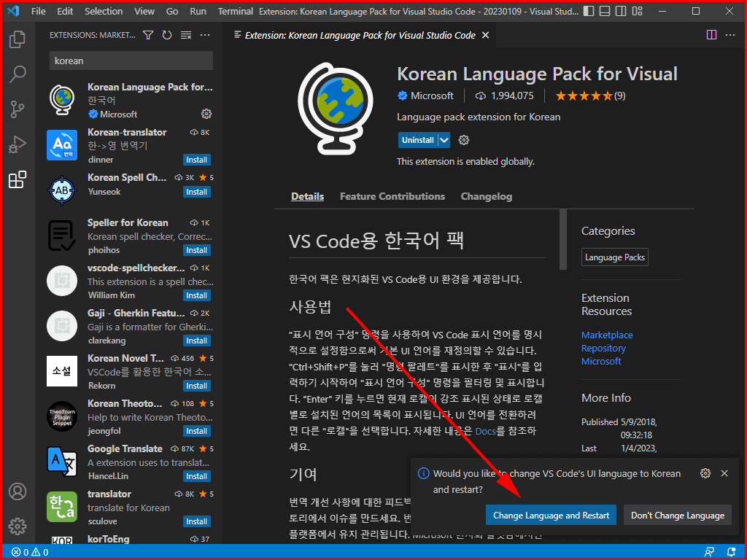Click the manage gear next to Uninstall
This screenshot has height=560, width=747.
coord(463,140)
